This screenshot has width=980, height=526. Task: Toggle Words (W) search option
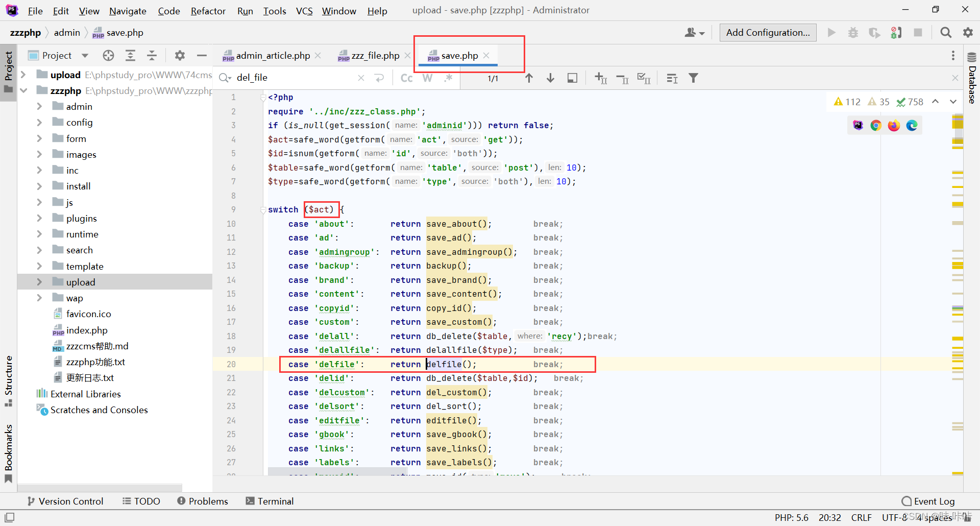click(428, 78)
